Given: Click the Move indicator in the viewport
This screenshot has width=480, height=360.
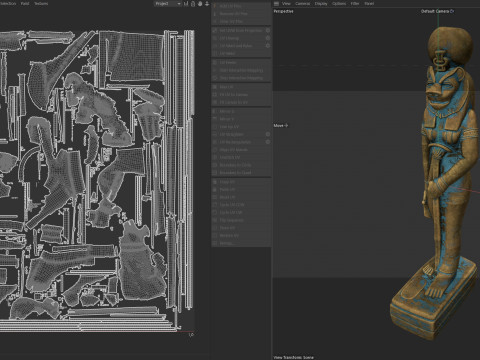Looking at the screenshot, I should [x=281, y=126].
